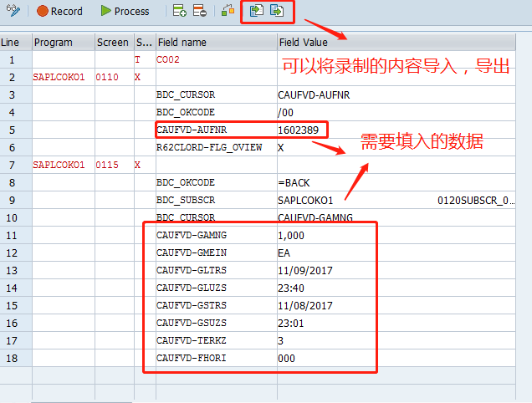Click CAUFVD-GLUZS field name
532x403 pixels.
click(192, 288)
